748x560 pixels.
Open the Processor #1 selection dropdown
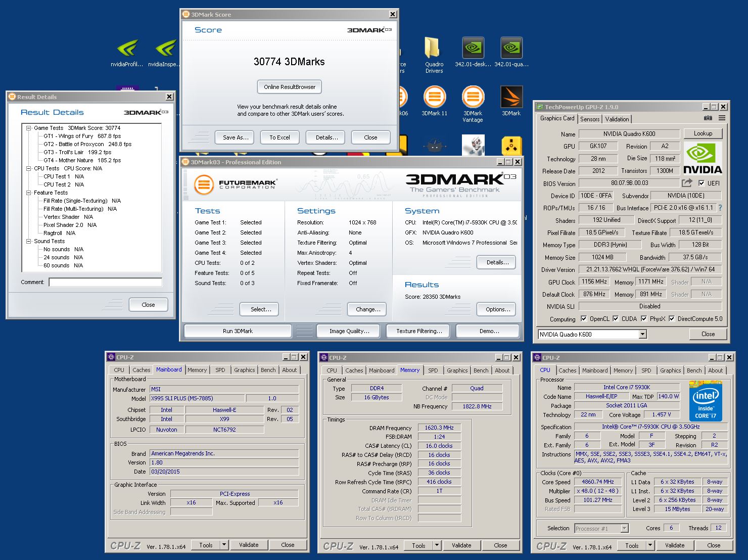pyautogui.click(x=624, y=528)
